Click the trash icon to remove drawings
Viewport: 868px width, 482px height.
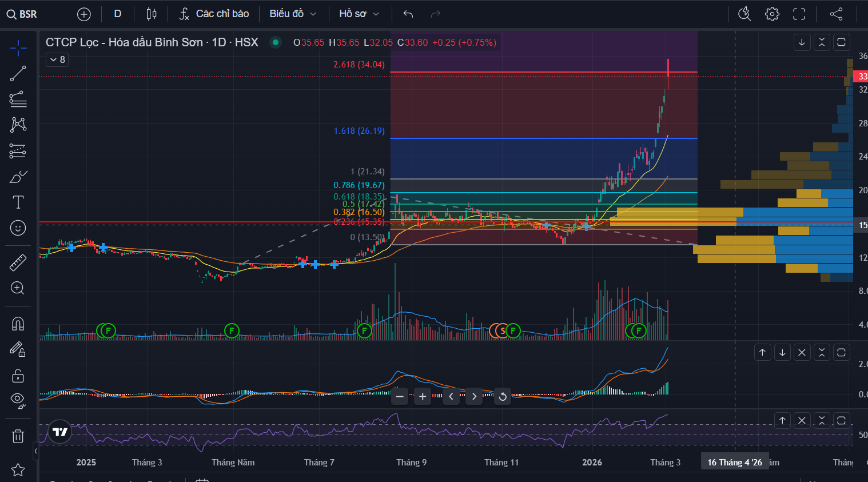click(18, 436)
